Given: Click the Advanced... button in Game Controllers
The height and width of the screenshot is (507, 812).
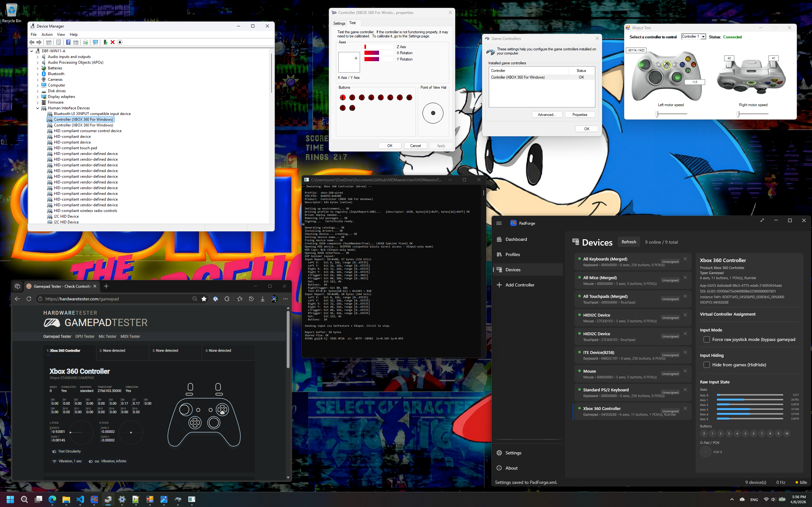Looking at the screenshot, I should (x=547, y=115).
